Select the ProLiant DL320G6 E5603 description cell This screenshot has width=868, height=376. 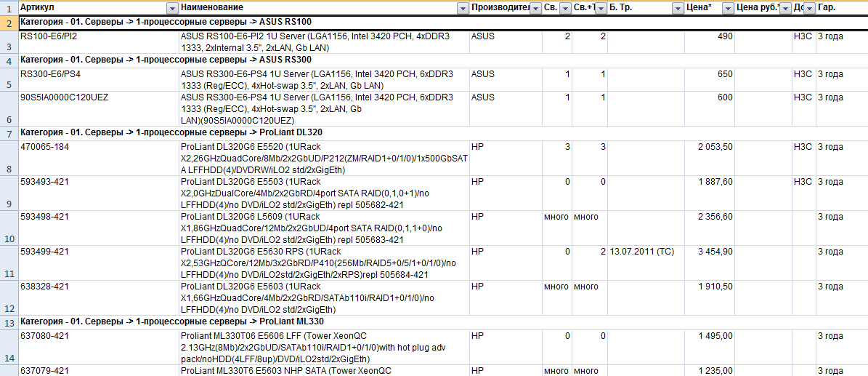(x=325, y=297)
